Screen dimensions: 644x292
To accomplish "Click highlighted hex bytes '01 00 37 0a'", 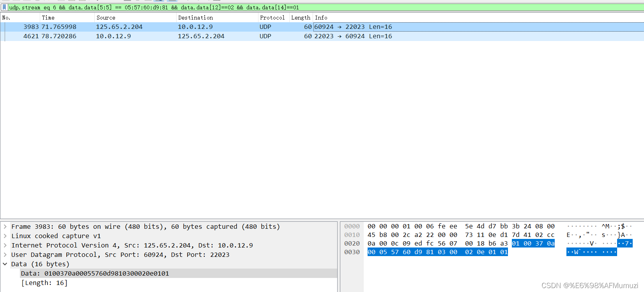I will click(533, 244).
